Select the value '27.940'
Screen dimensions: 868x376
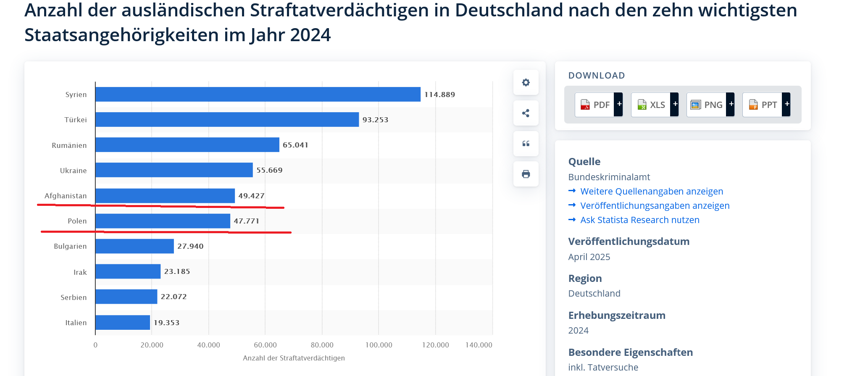tap(190, 246)
